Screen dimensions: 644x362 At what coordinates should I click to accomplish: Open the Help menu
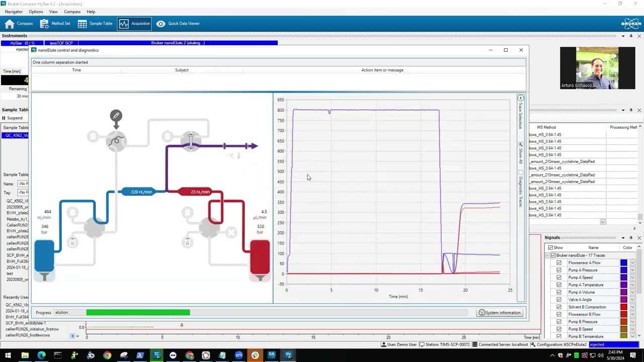91,12
